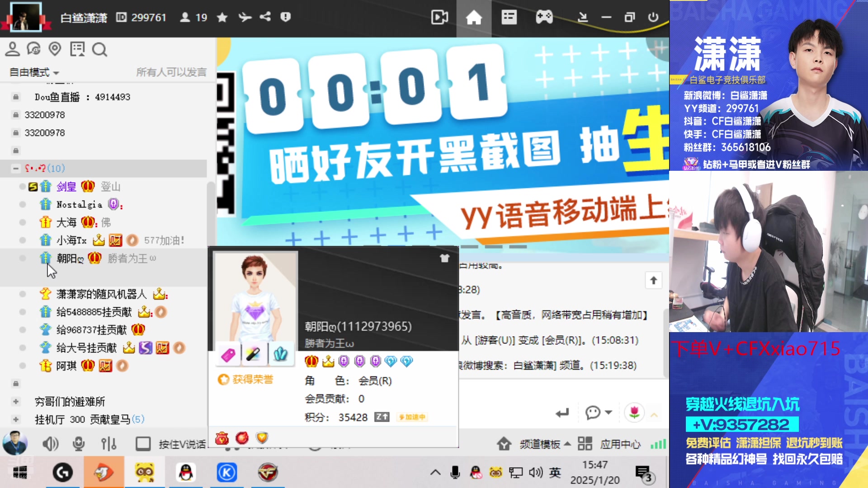Screen dimensions: 868x488
Task: Click the airplane icon next to star
Action: (x=245, y=17)
